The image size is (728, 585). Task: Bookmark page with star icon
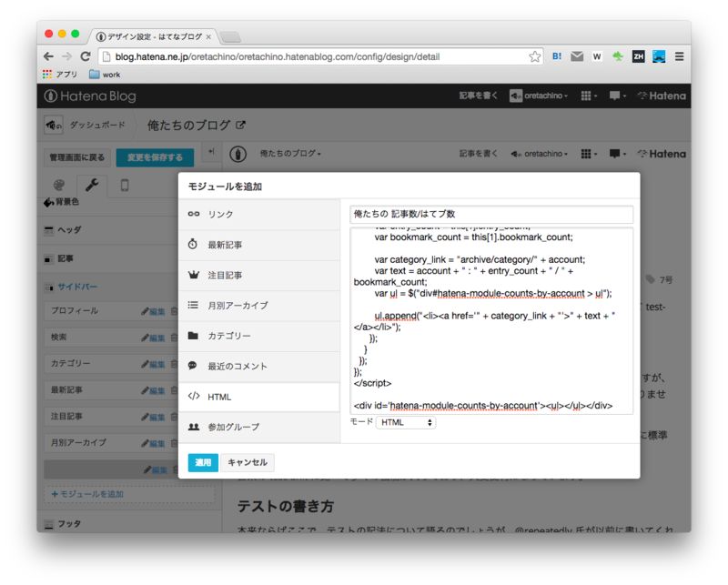pyautogui.click(x=534, y=56)
